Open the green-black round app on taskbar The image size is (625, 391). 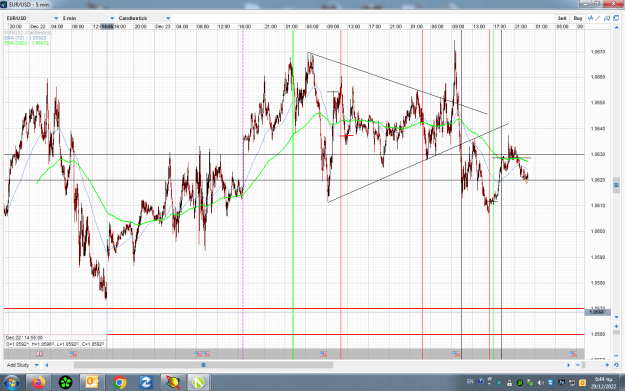65,383
